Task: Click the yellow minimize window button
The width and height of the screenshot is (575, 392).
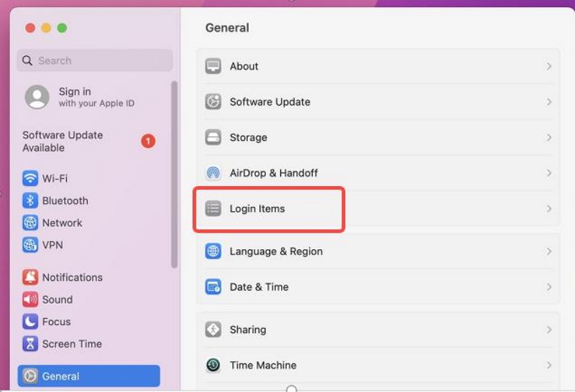Action: pos(46,28)
